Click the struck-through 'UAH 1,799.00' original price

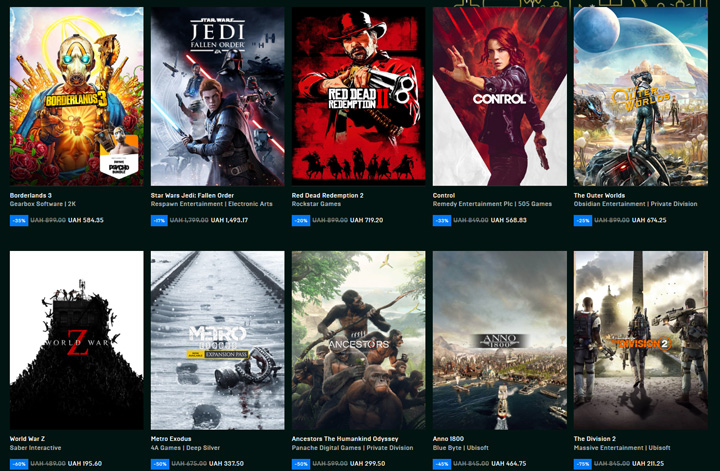click(x=189, y=220)
